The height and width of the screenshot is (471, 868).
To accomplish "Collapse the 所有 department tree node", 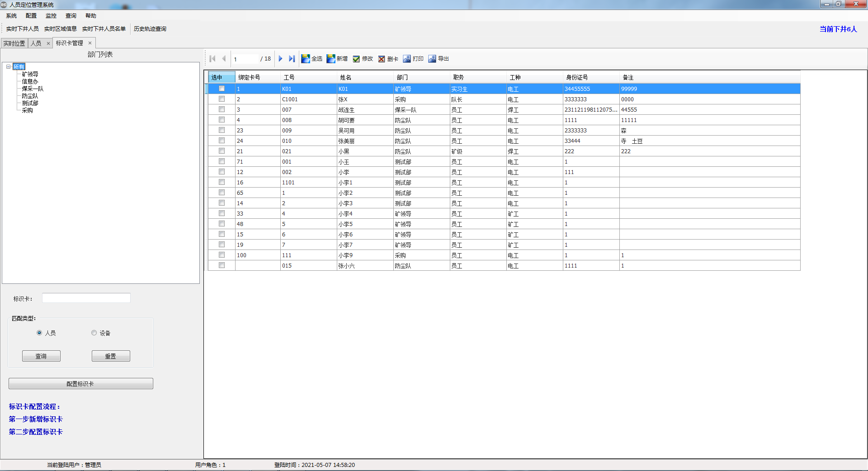I will [8, 67].
